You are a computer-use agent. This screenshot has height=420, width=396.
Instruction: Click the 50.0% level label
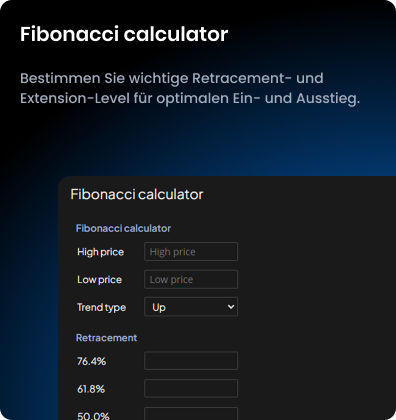[93, 416]
